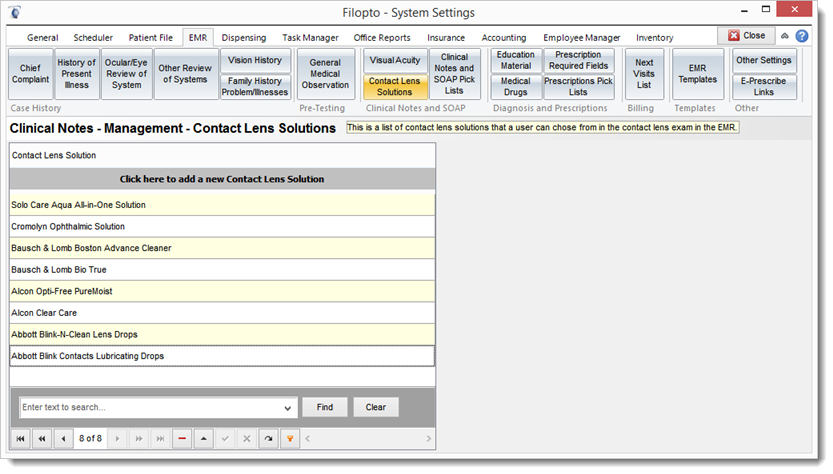Open Next Visits List

point(644,74)
